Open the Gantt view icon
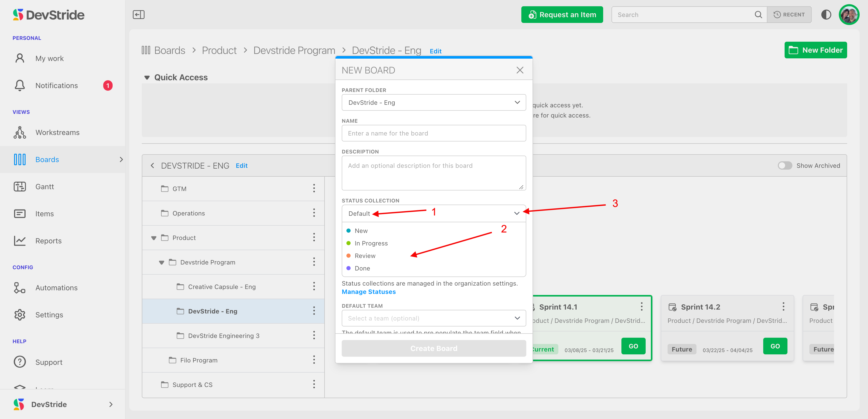 tap(20, 187)
